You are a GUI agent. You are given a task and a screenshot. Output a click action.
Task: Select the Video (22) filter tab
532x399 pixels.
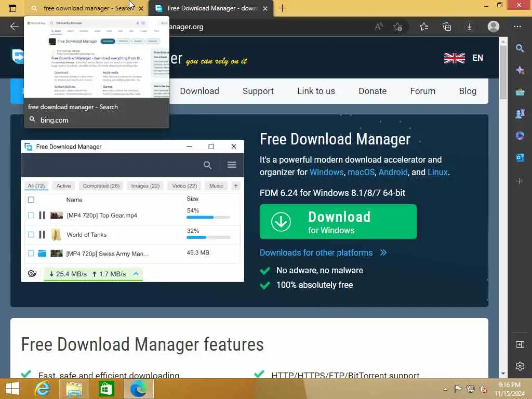point(184,186)
